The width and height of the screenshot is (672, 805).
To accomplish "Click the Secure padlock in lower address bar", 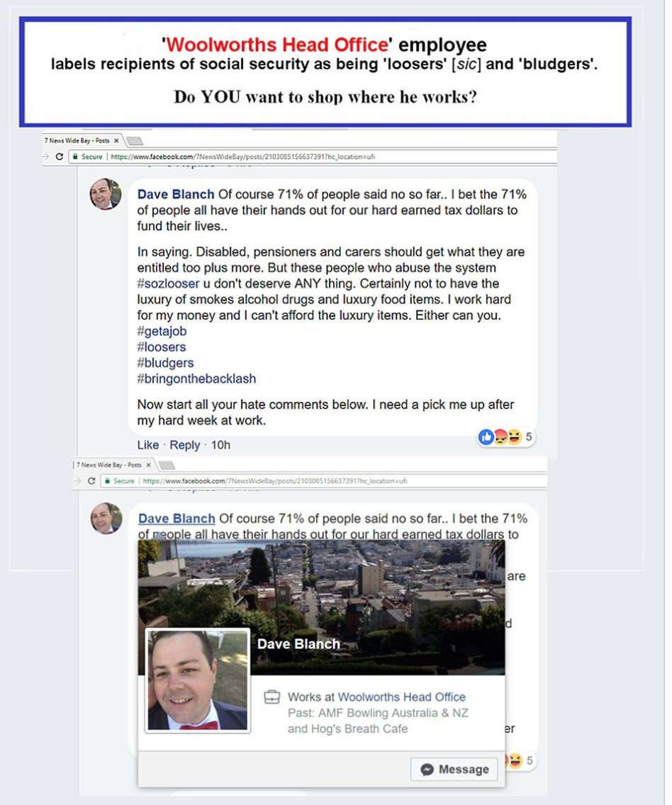I will click(107, 481).
